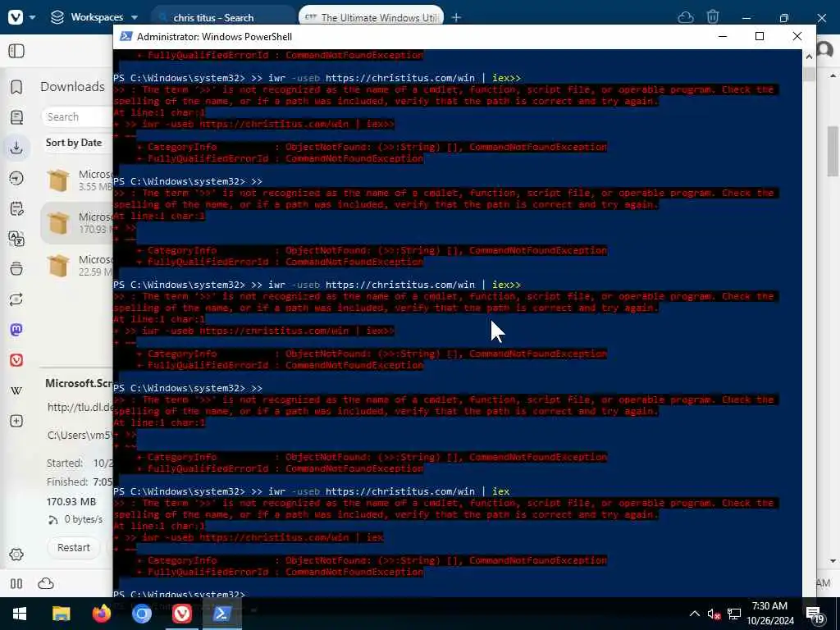Click the tlu.dl download URL text
This screenshot has width=840, height=630.
pyautogui.click(x=80, y=407)
